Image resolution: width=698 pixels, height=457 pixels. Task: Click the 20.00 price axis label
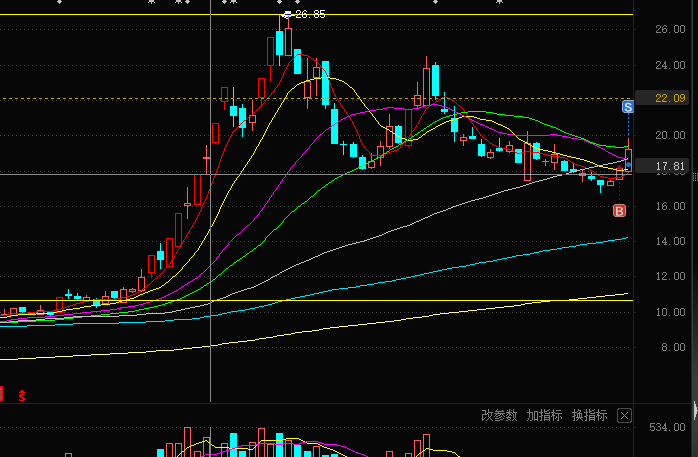(670, 135)
